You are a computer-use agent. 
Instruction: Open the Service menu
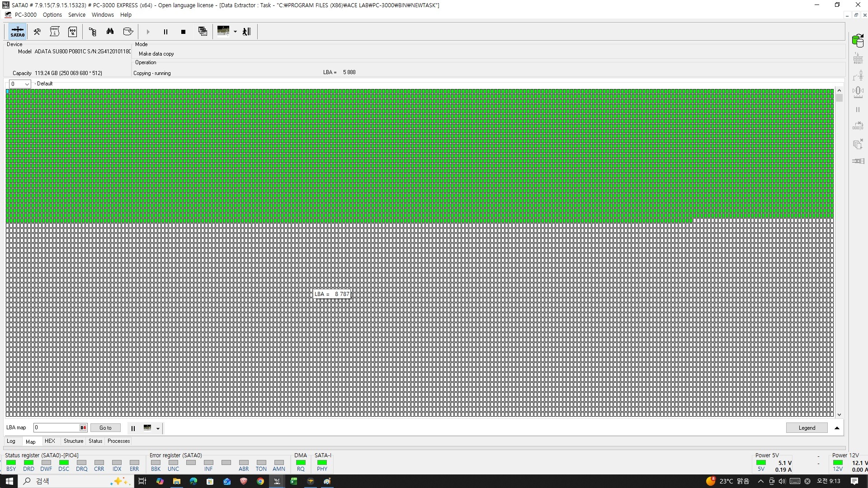point(77,15)
